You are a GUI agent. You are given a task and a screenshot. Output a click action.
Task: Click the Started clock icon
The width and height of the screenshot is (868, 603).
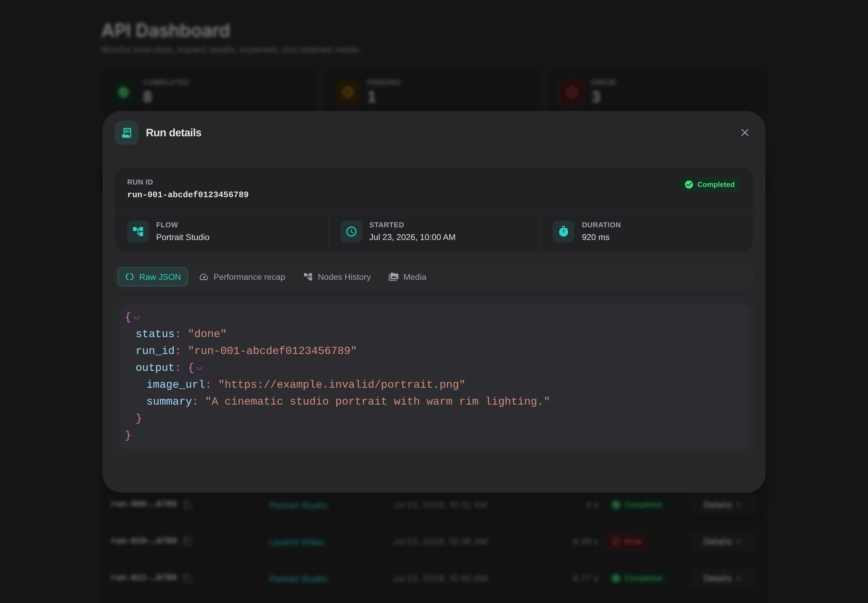coord(351,231)
